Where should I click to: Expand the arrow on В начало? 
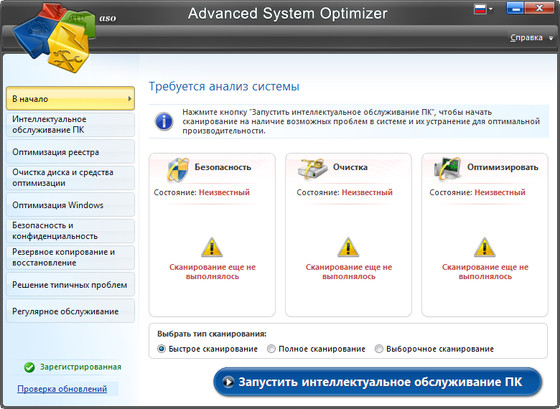tap(130, 98)
